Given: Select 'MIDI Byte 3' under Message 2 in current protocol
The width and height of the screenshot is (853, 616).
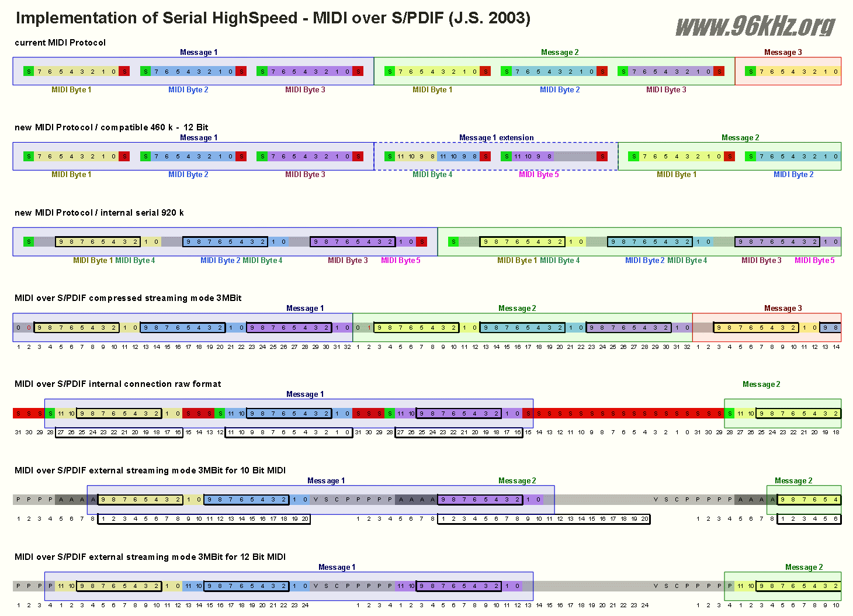Looking at the screenshot, I should coord(666,90).
